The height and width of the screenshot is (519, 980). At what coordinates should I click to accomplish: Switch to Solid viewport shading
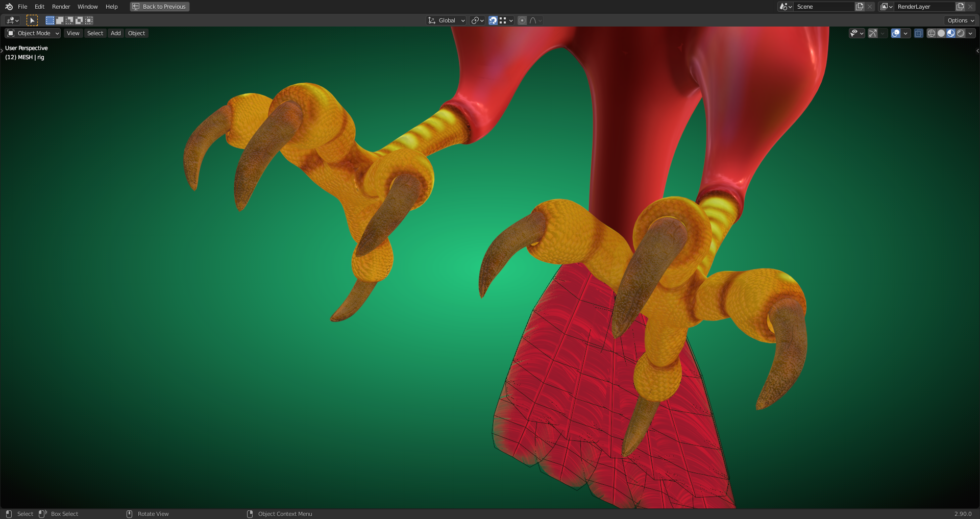click(x=941, y=33)
